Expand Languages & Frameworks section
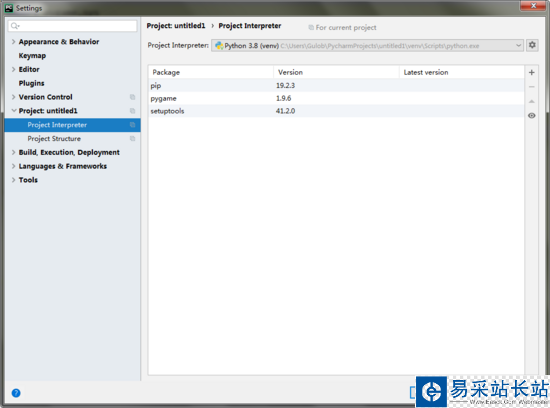 click(13, 166)
